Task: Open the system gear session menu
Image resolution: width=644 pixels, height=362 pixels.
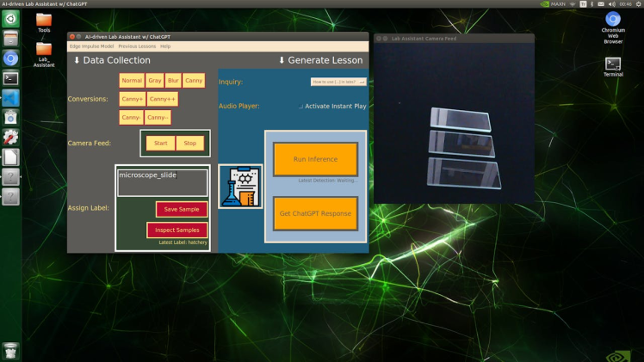Action: [x=639, y=4]
